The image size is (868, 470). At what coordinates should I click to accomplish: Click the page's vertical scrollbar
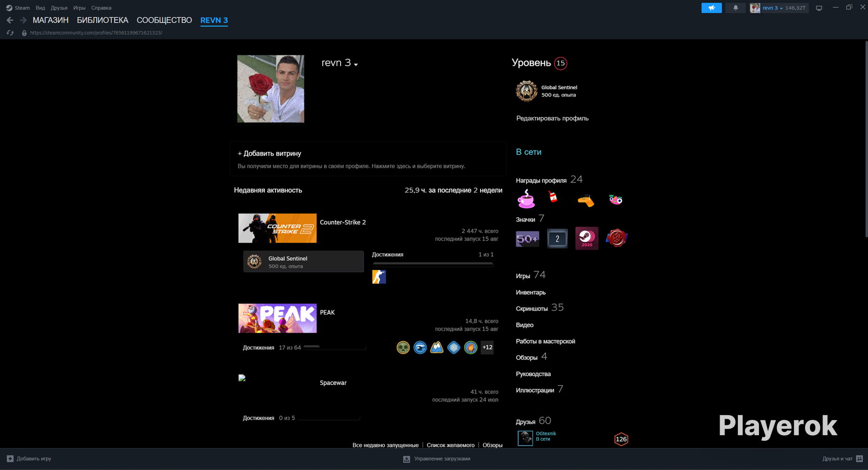pyautogui.click(x=866, y=139)
